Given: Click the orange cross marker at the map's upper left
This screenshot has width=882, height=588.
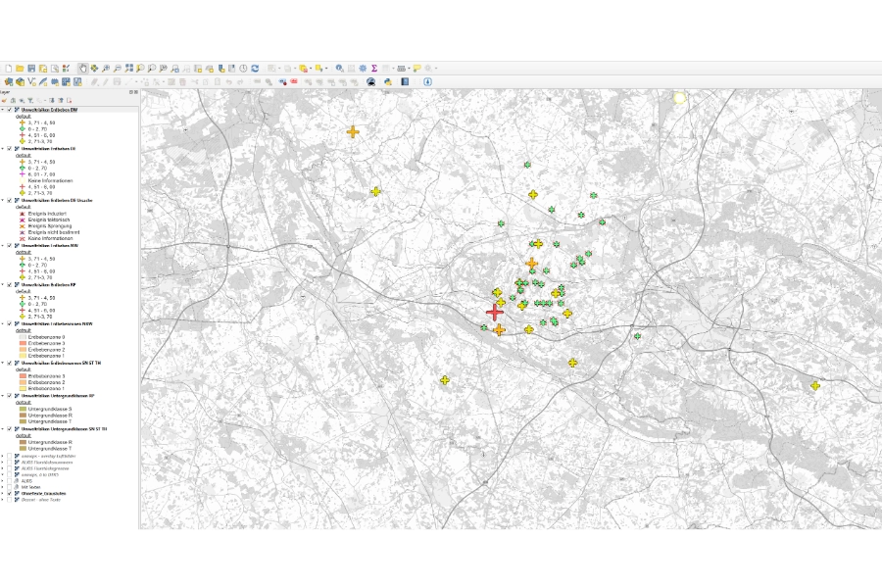Looking at the screenshot, I should [x=353, y=131].
